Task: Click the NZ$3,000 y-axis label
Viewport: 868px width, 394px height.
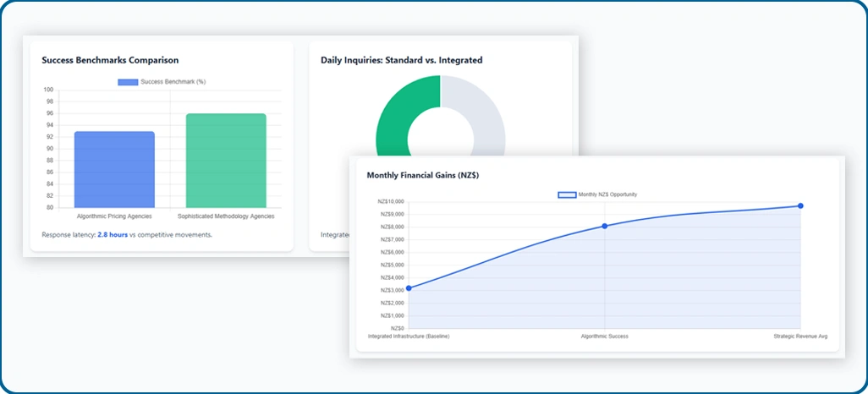Action: tap(393, 291)
